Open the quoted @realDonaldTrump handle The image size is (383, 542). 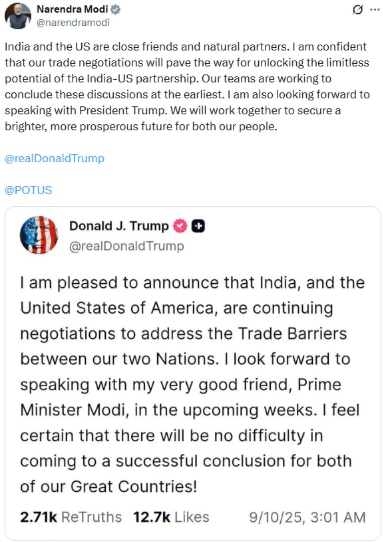(127, 246)
